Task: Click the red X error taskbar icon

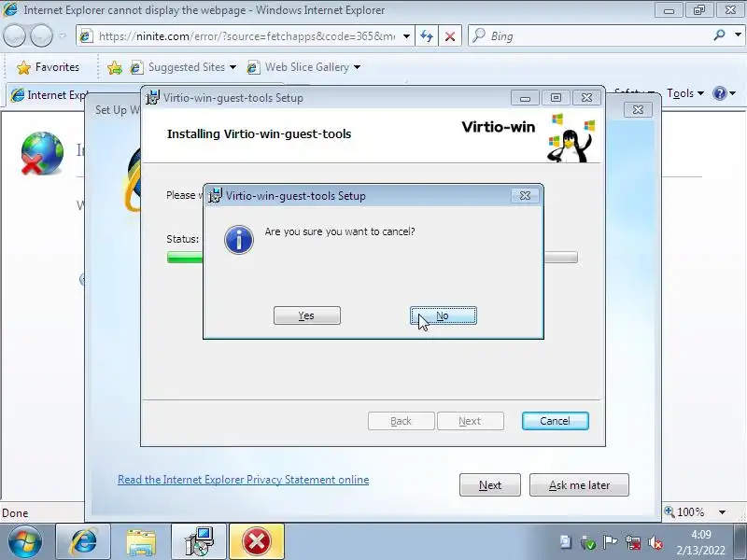Action: 257,542
